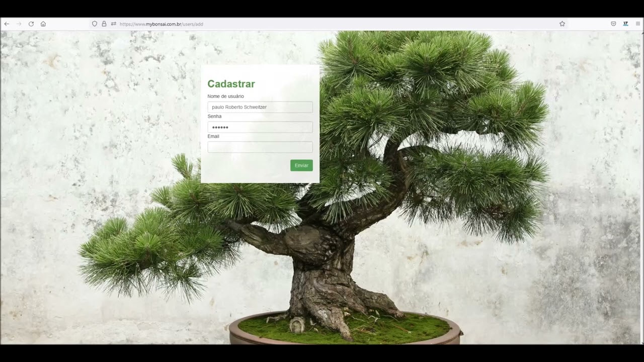The width and height of the screenshot is (644, 362).
Task: Click the 'Senha' label
Action: (x=214, y=116)
